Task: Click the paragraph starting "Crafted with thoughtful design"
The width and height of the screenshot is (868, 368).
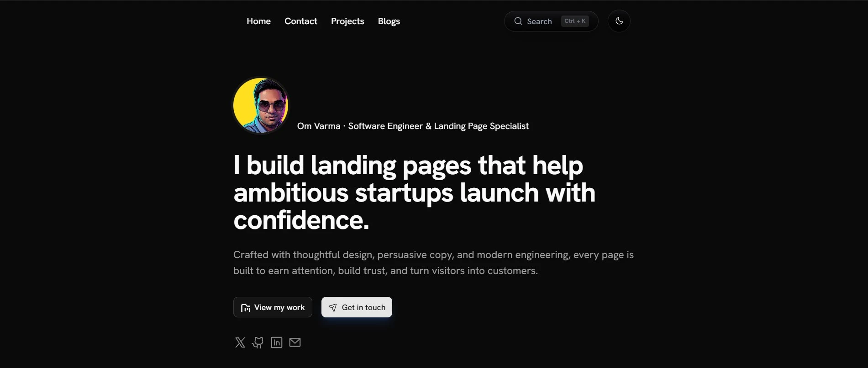Action: 433,263
